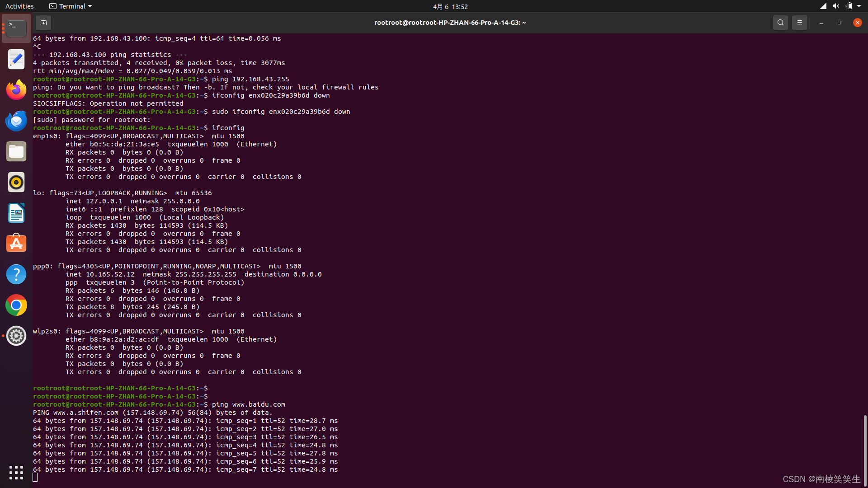The image size is (868, 488).
Task: Launch Google Chrome from the dock
Action: [16, 305]
